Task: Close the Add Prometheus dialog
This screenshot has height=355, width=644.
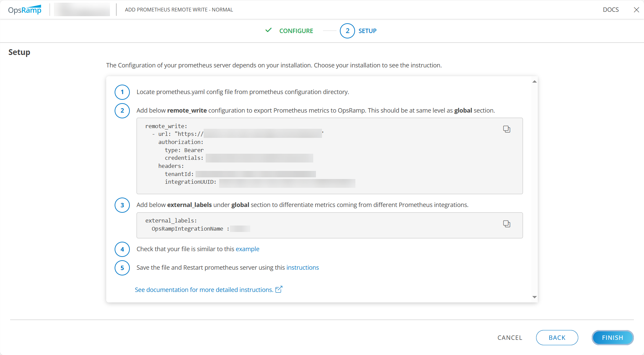Action: pyautogui.click(x=636, y=10)
